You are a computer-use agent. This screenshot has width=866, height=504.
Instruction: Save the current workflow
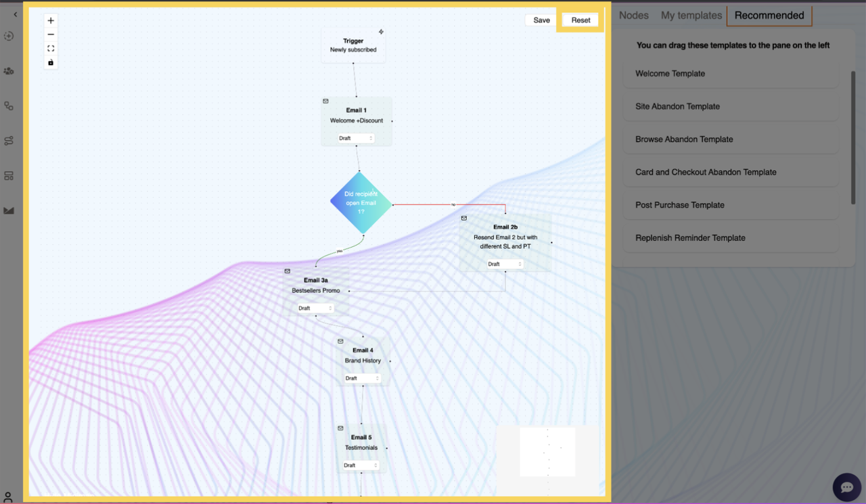(x=540, y=20)
